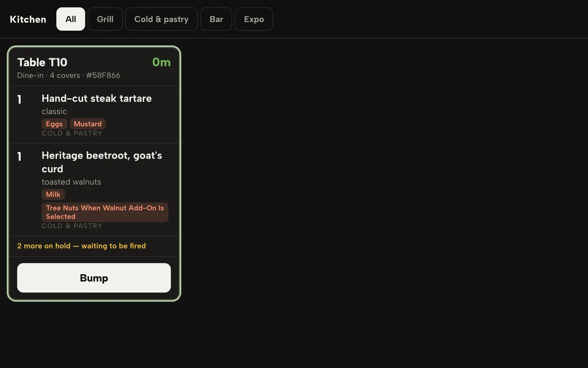The height and width of the screenshot is (368, 588).
Task: Click the Mustard allergen tag
Action: [x=88, y=124]
